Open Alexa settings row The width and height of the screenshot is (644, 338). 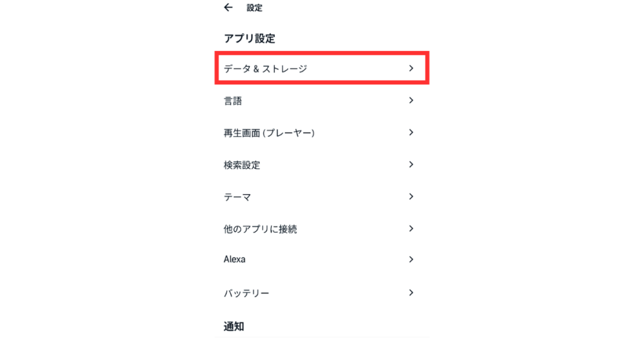tap(322, 259)
